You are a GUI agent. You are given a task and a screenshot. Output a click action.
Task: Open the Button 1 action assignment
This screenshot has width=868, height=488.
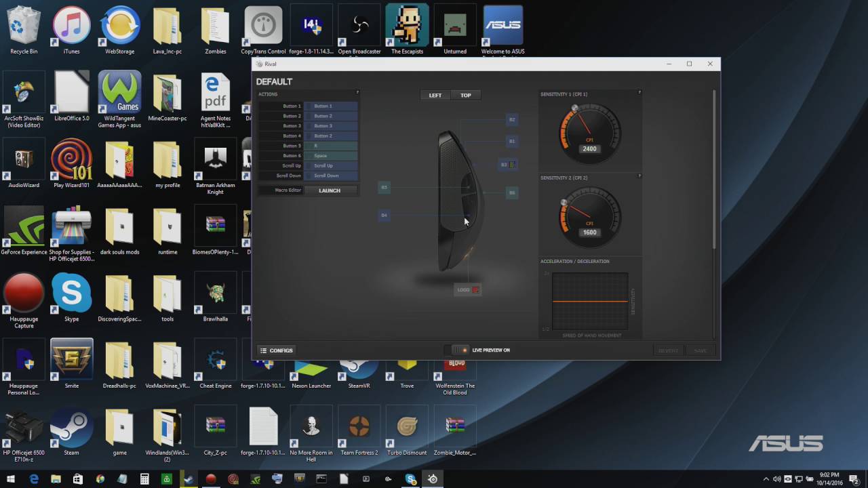(x=331, y=106)
